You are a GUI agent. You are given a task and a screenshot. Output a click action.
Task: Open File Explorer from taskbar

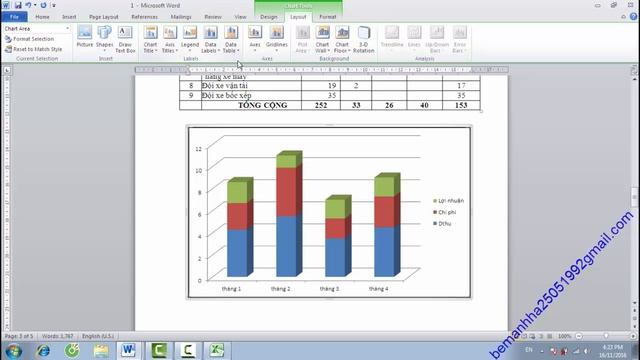pos(101,351)
